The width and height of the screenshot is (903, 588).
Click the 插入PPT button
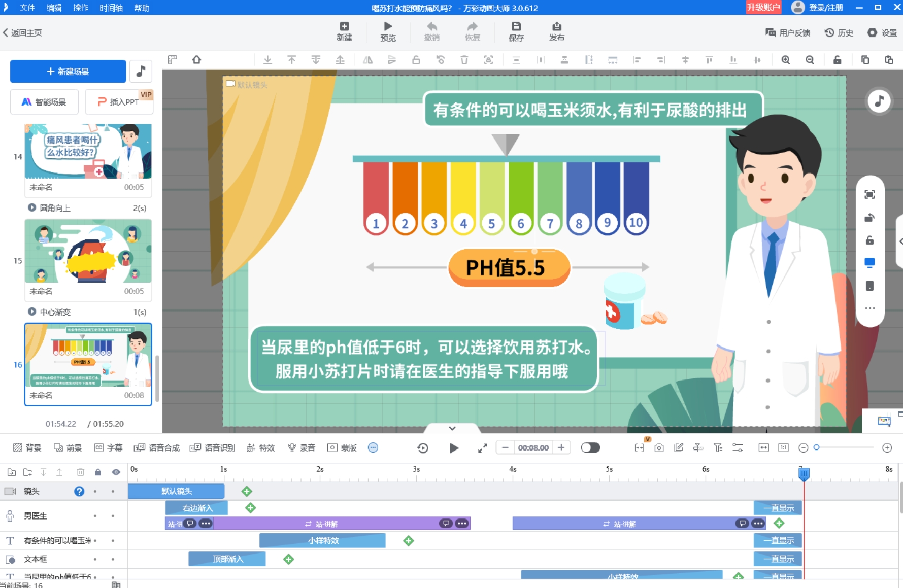119,102
